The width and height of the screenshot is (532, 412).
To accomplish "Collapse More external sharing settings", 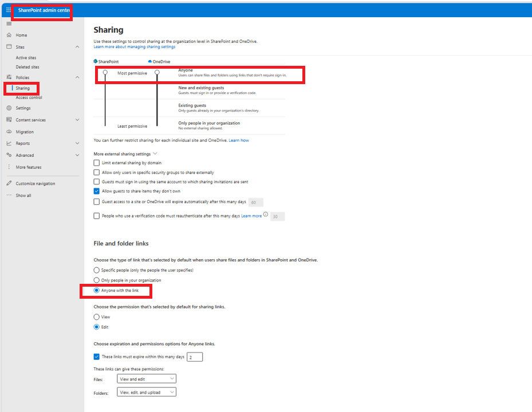I will (155, 153).
